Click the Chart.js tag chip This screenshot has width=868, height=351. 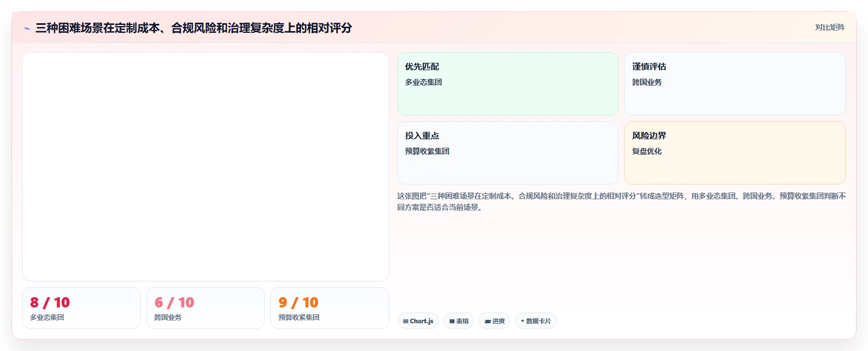(x=418, y=321)
